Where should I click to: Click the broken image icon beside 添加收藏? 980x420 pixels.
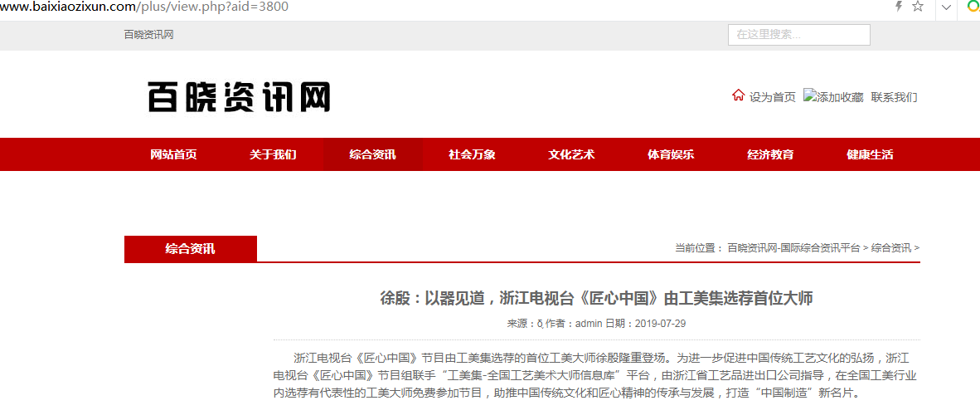click(811, 96)
